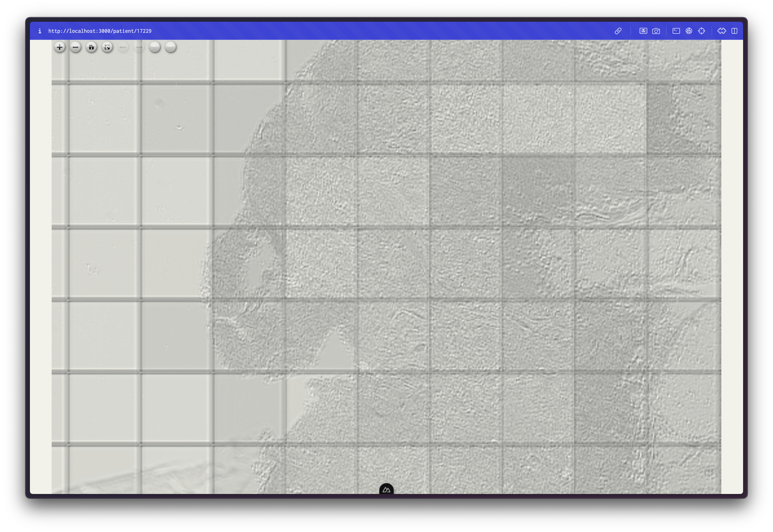Take a screenshot with the camera icon
773x532 pixels.
[x=656, y=31]
